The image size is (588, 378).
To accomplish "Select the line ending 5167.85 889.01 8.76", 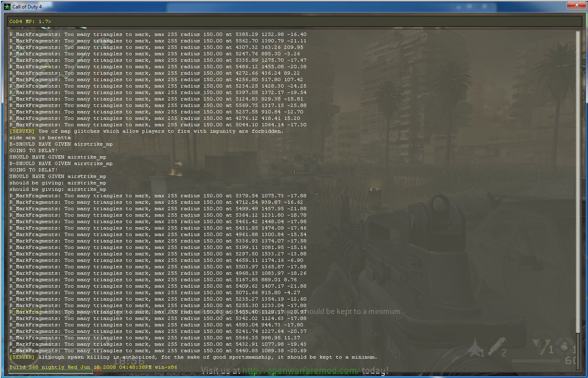I will coord(153,280).
